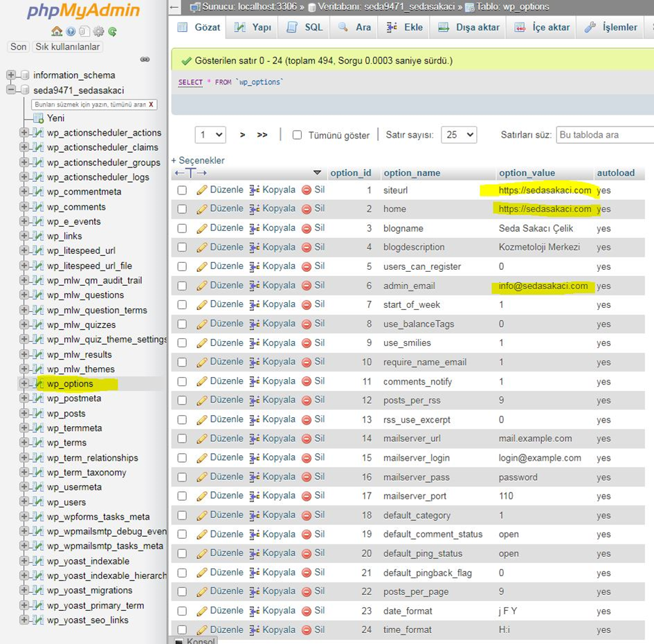Click the Veritabanı seda9471_sedasakaci breadcrumb
654x644 pixels.
385,7
